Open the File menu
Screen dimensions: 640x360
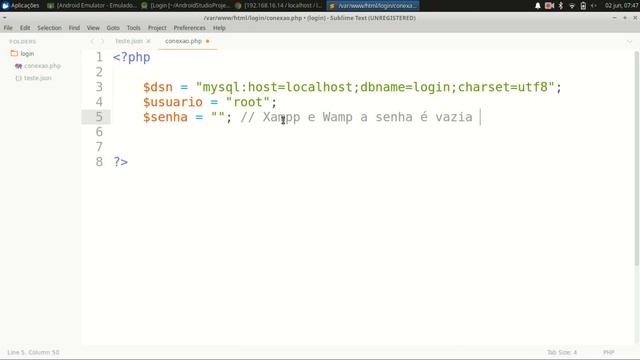point(8,28)
